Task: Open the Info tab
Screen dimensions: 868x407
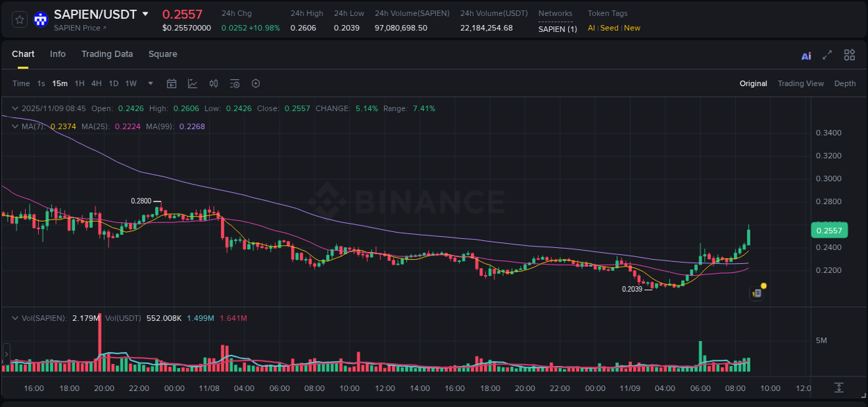Action: (x=58, y=54)
